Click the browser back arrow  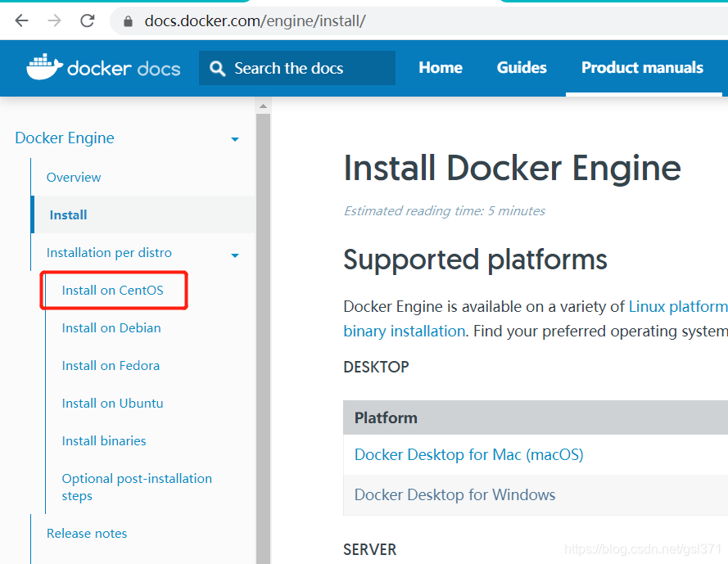pyautogui.click(x=21, y=20)
